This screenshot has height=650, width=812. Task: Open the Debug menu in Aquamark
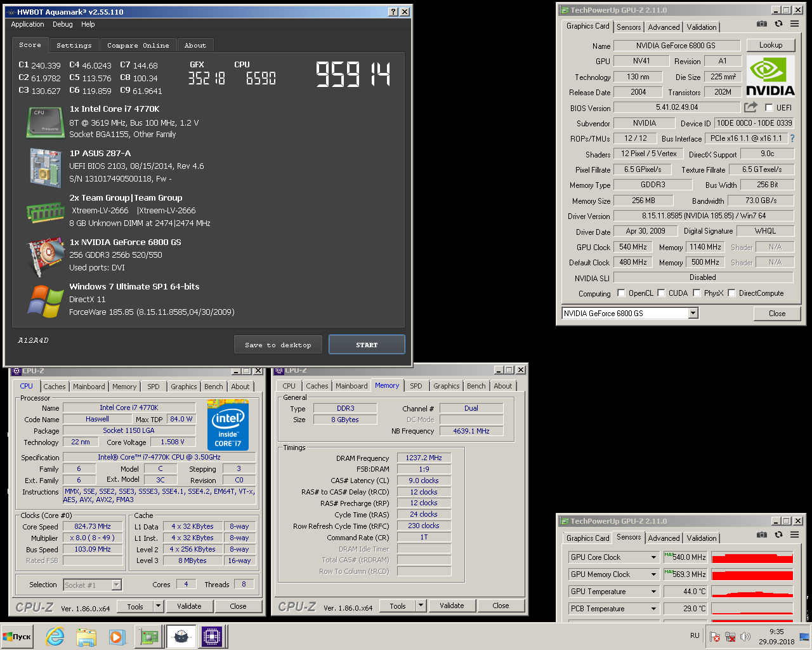[x=62, y=24]
